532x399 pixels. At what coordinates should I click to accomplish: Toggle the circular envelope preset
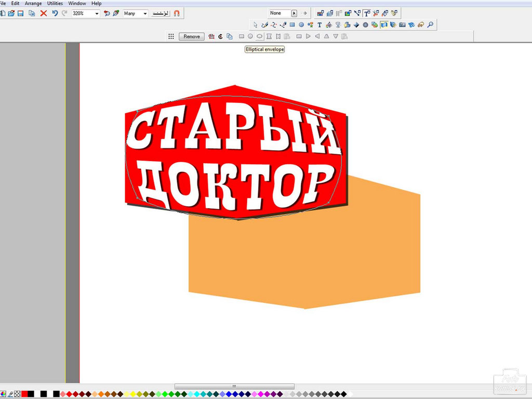[x=250, y=36]
